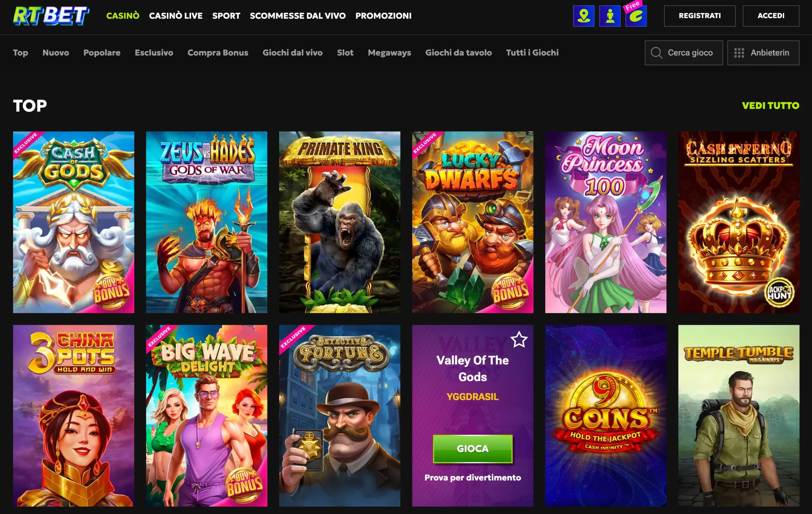The height and width of the screenshot is (514, 812).
Task: Open Big Wave Delight game
Action: 206,415
